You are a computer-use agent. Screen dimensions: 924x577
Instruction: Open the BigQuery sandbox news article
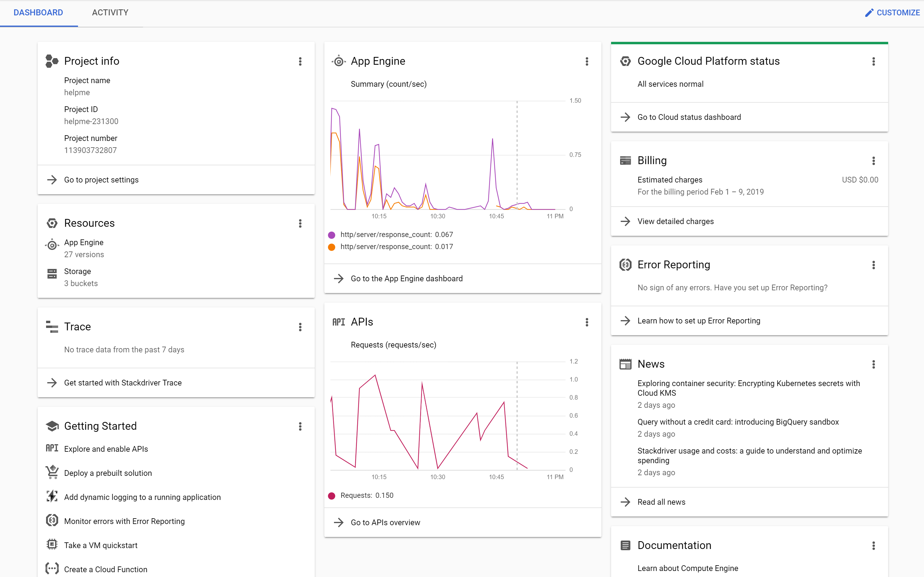(738, 422)
